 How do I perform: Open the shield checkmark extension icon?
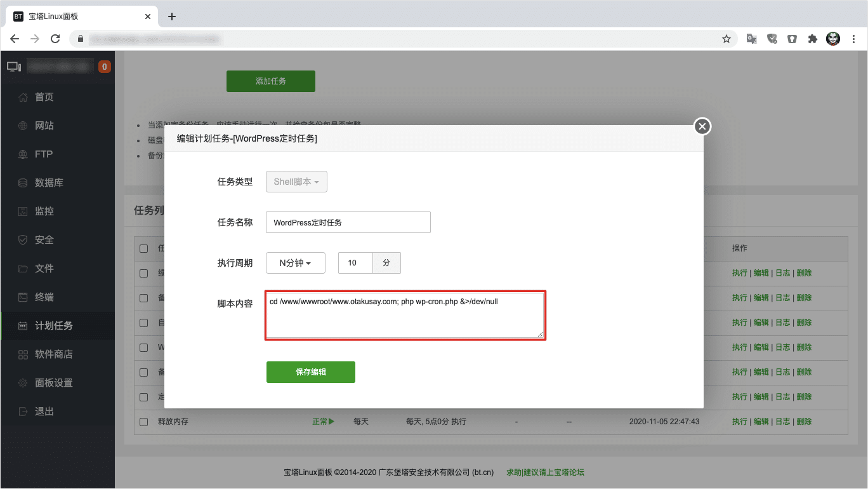tap(772, 39)
